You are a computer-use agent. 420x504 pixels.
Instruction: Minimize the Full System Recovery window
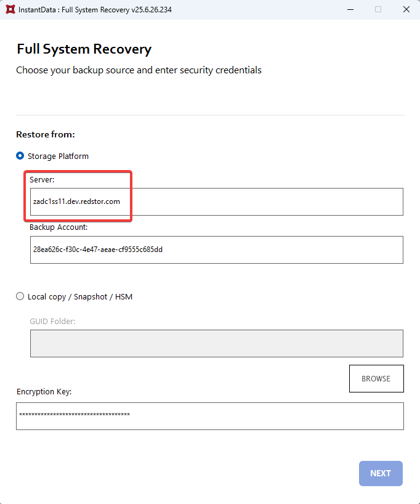[x=350, y=10]
